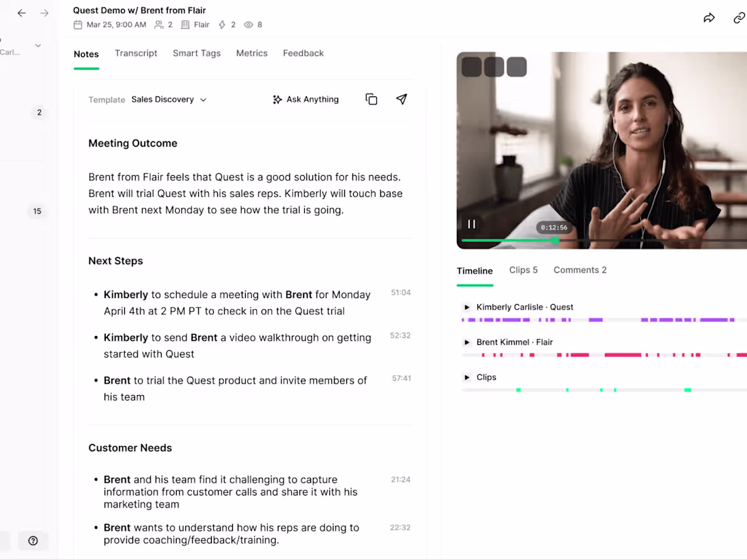Click the copy notes icon
This screenshot has height=560, width=747.
pyautogui.click(x=371, y=99)
